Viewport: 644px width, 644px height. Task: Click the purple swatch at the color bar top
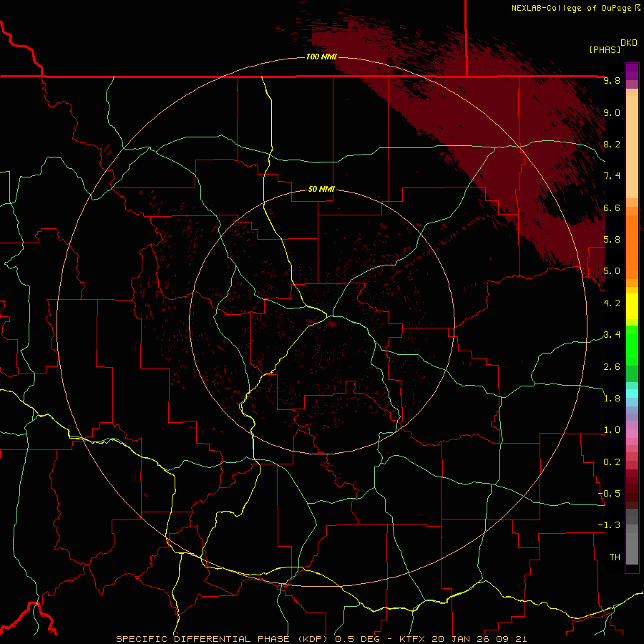tap(632, 71)
